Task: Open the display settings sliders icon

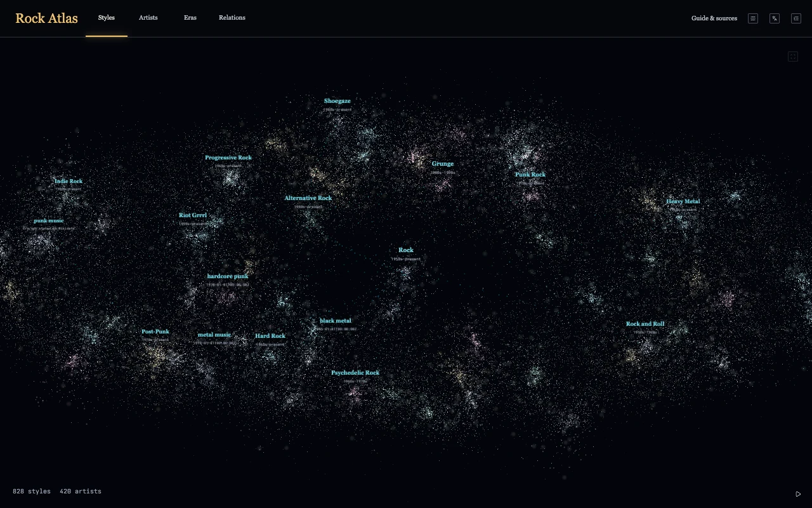Action: [753, 18]
